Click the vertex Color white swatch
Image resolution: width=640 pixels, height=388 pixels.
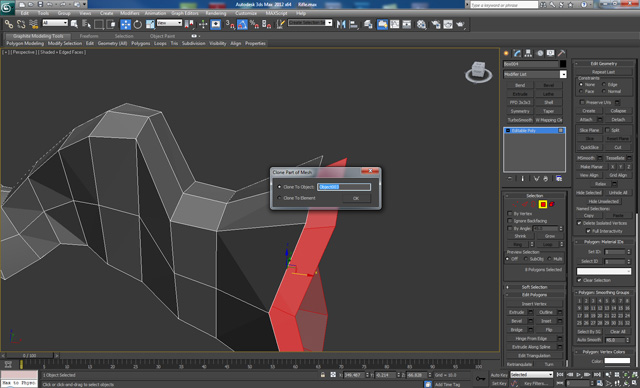click(617, 361)
